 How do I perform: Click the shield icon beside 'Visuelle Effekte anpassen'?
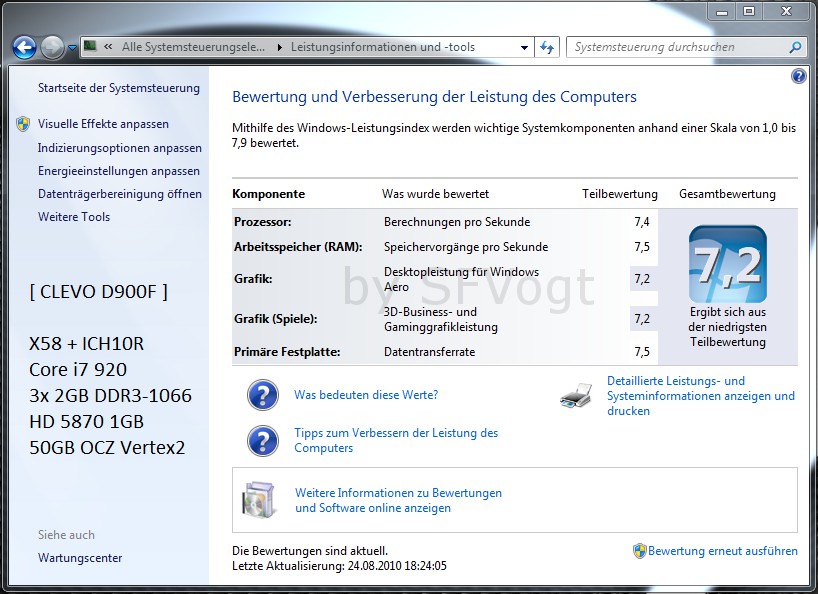click(x=23, y=124)
